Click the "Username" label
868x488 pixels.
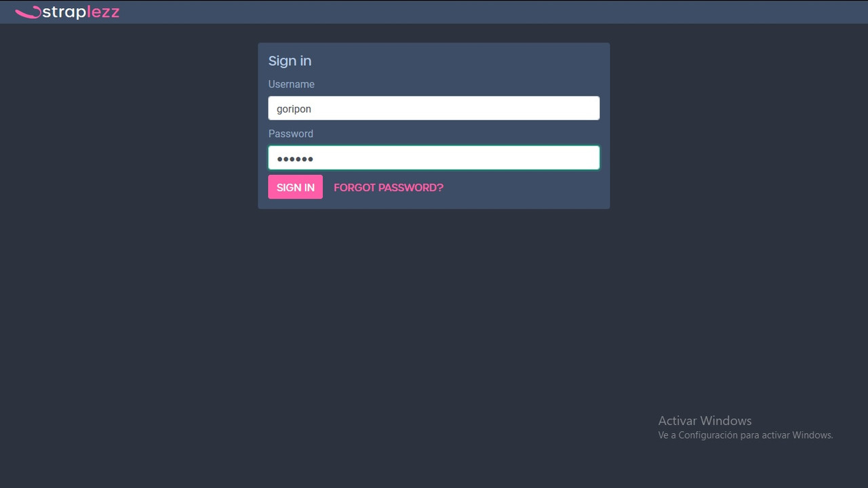click(x=292, y=84)
